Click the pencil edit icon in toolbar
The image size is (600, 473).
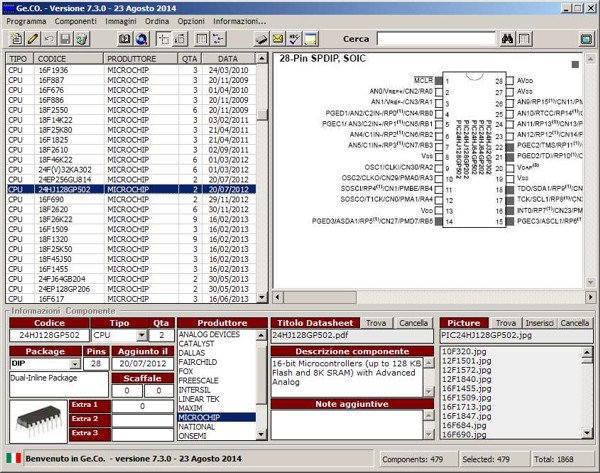click(x=32, y=38)
